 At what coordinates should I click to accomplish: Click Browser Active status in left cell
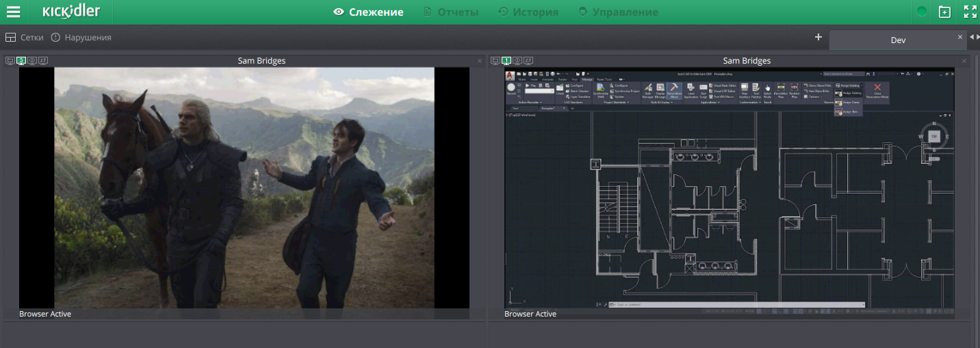click(45, 314)
